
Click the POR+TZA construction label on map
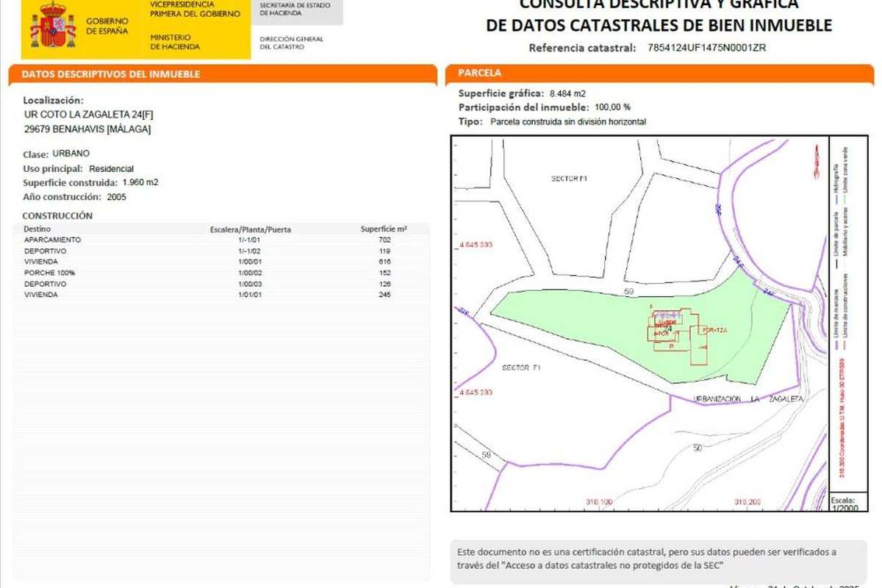tap(714, 329)
